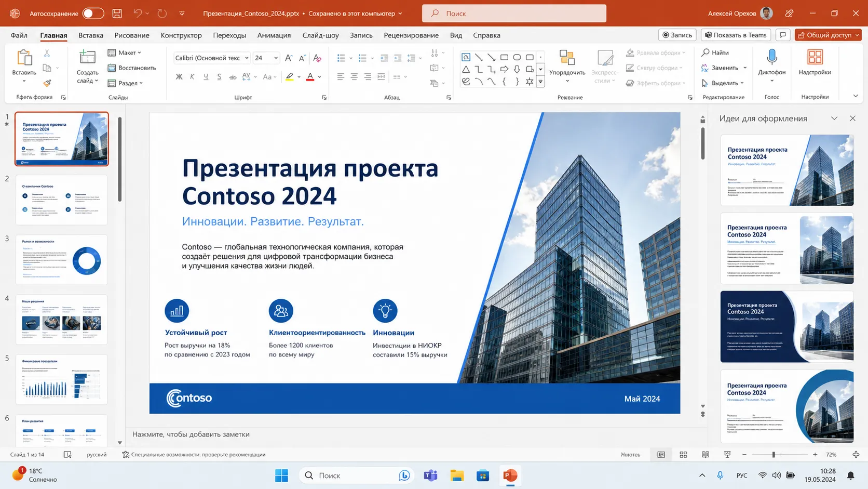Click the Поиск search box in title bar
This screenshot has height=489, width=868.
(514, 14)
